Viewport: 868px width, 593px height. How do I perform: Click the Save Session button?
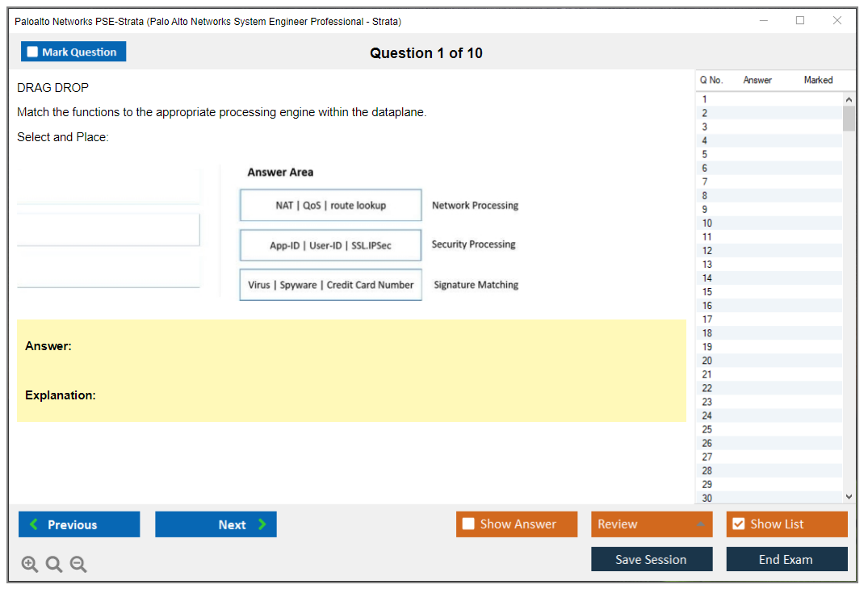click(x=652, y=559)
